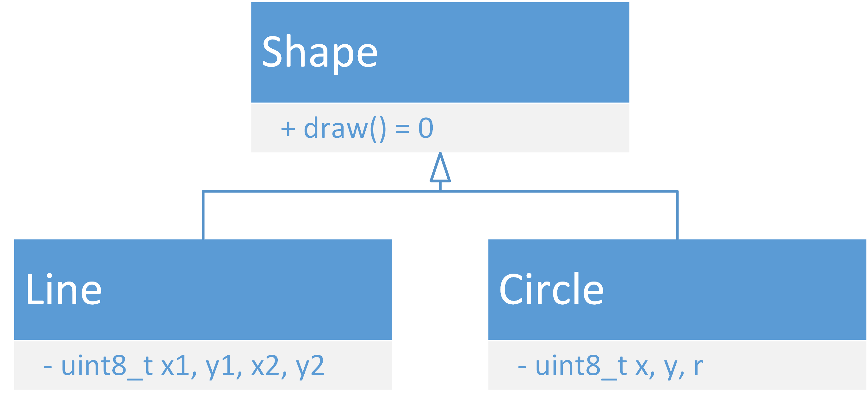Click the vertical connector above Line box
Viewport: 868px width, 400px height.
203,216
